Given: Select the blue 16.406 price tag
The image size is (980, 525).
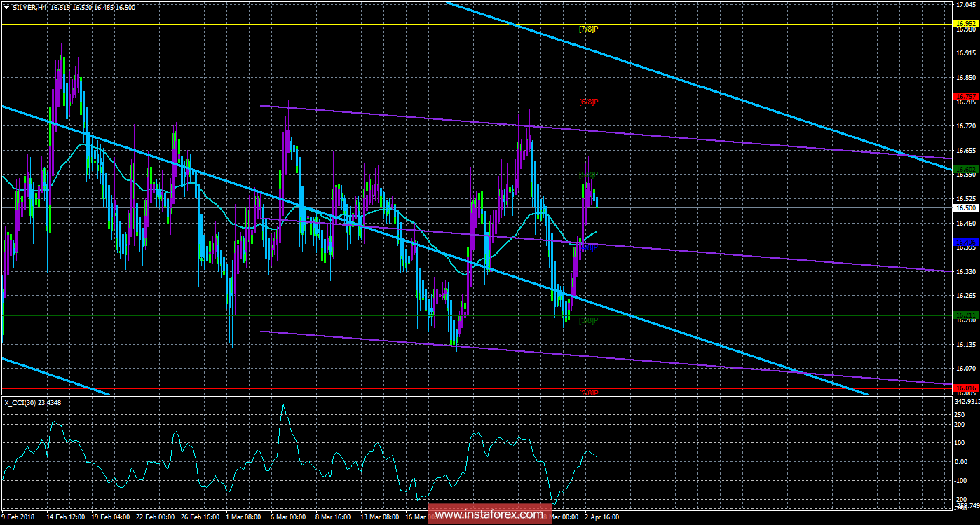Looking at the screenshot, I should click(x=966, y=243).
